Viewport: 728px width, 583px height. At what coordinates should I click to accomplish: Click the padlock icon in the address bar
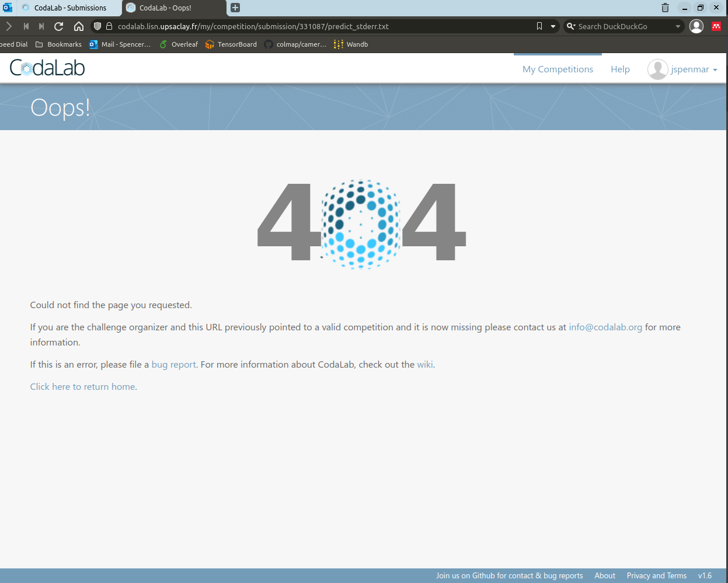click(x=109, y=26)
